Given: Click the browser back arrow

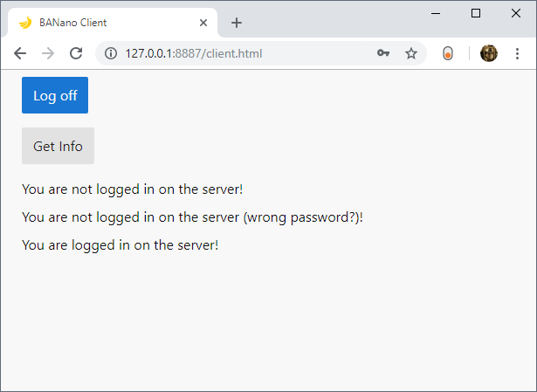Looking at the screenshot, I should (20, 53).
